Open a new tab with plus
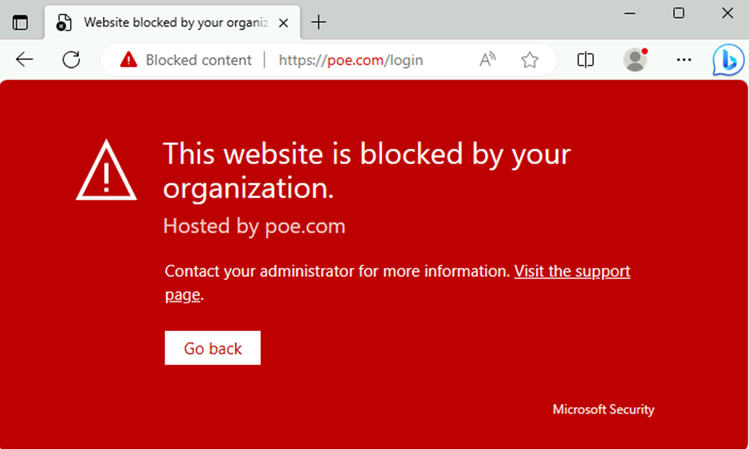The image size is (749, 449). point(320,22)
